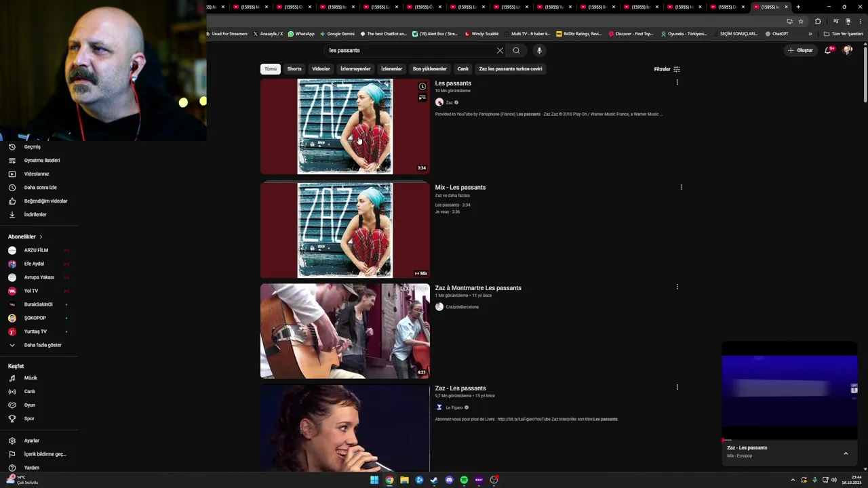The height and width of the screenshot is (488, 868).
Task: Open WhatsApp bookmark in bookmarks bar
Action: [301, 34]
